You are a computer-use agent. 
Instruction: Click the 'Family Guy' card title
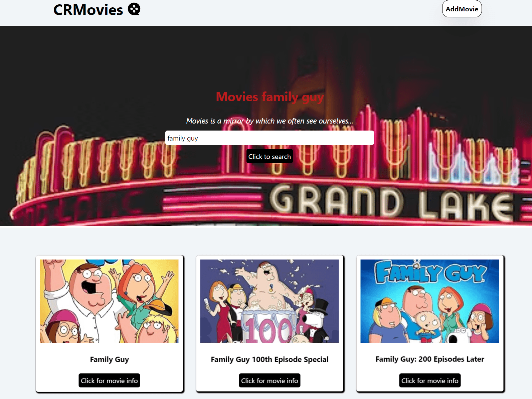click(x=109, y=359)
